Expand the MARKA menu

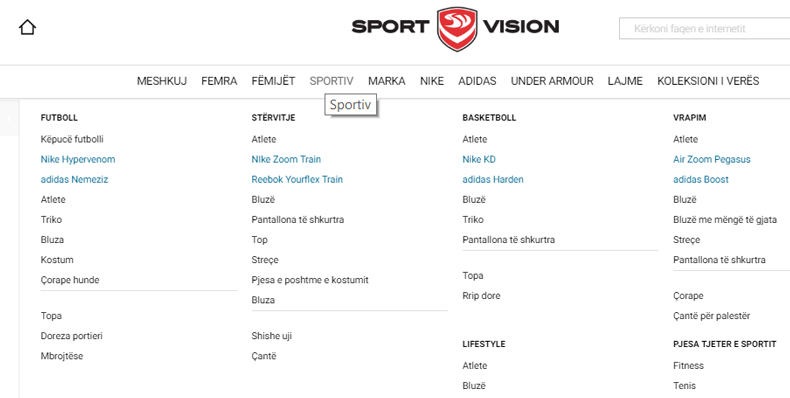[x=386, y=81]
